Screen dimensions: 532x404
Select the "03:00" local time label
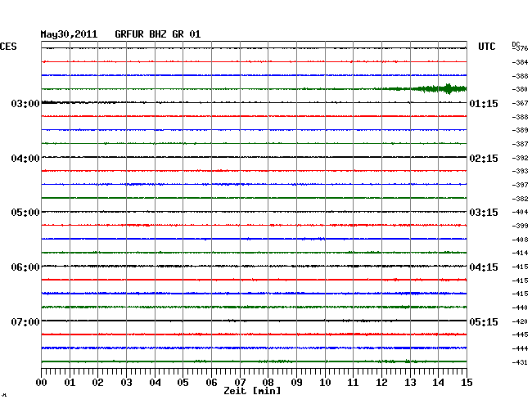25,103
